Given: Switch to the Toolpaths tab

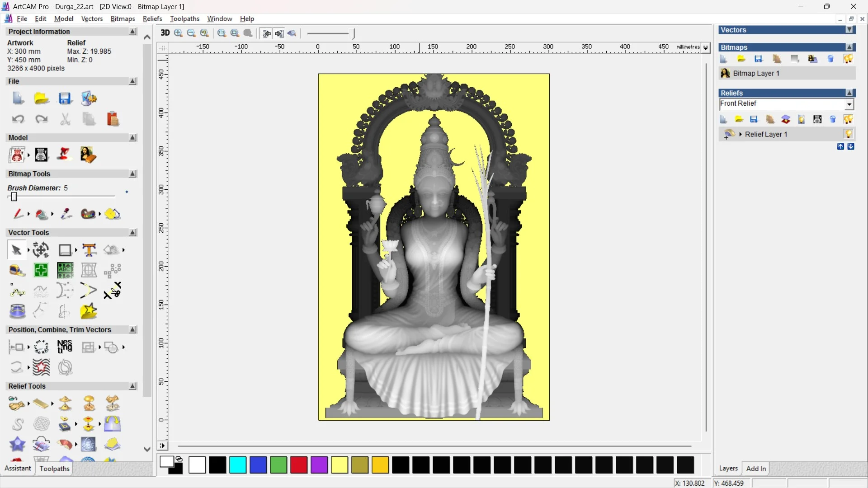Looking at the screenshot, I should click(x=54, y=469).
